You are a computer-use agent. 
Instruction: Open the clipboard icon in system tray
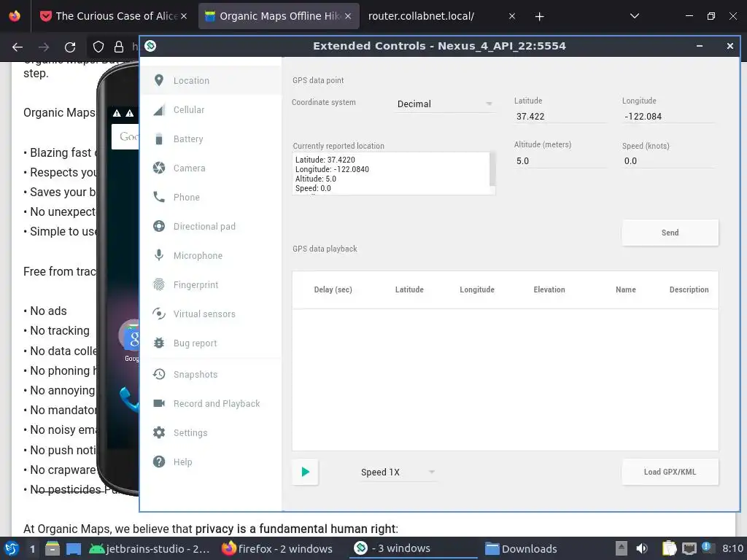coord(670,548)
